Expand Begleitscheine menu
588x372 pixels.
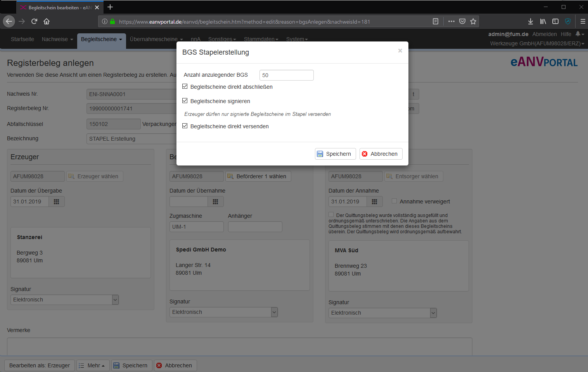[102, 39]
